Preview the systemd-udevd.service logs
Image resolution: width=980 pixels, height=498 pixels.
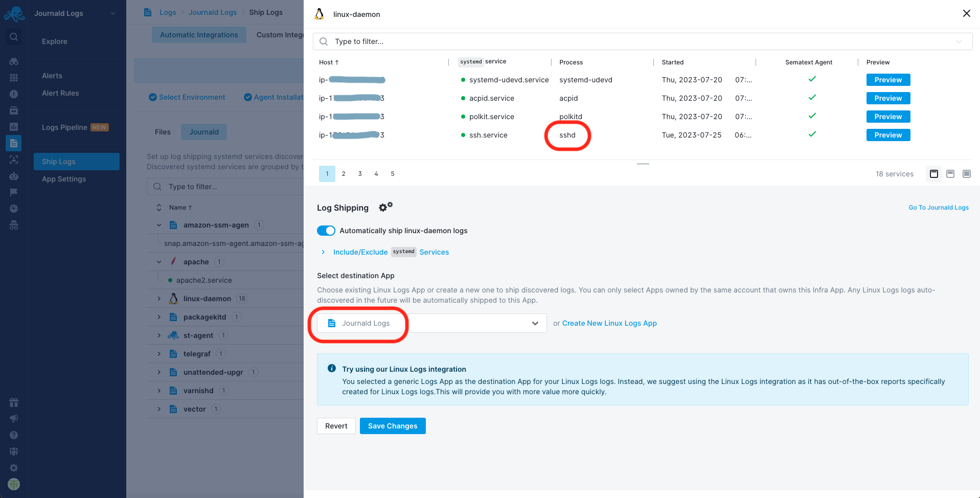coord(888,80)
